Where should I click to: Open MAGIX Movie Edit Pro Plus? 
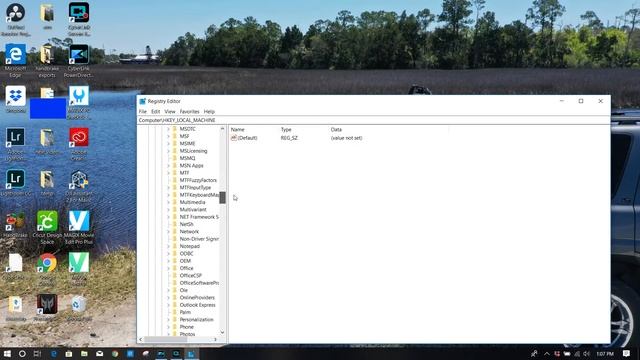pos(79,221)
